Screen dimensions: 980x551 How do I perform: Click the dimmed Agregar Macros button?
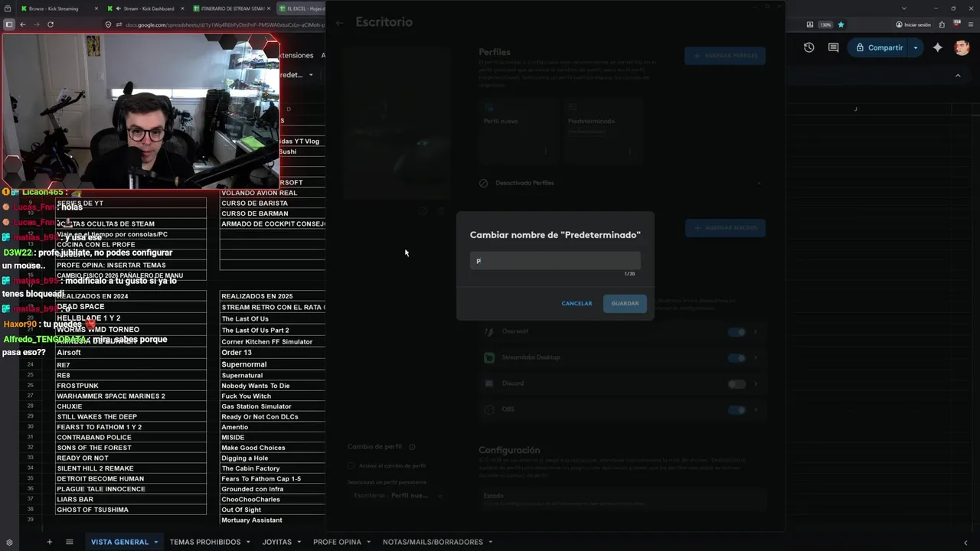(725, 228)
